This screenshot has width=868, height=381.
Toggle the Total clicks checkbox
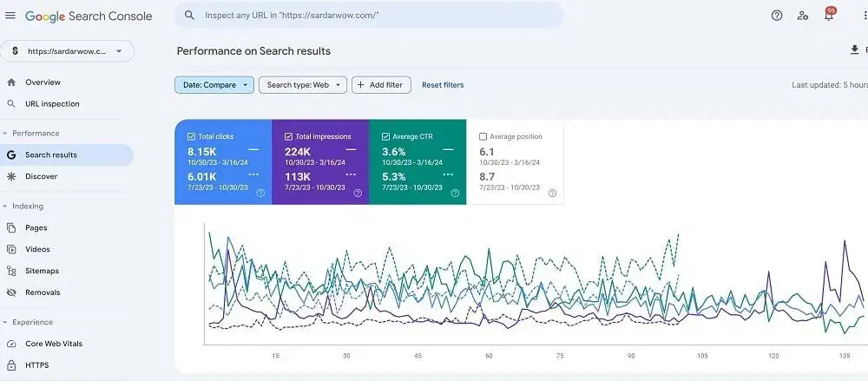191,136
